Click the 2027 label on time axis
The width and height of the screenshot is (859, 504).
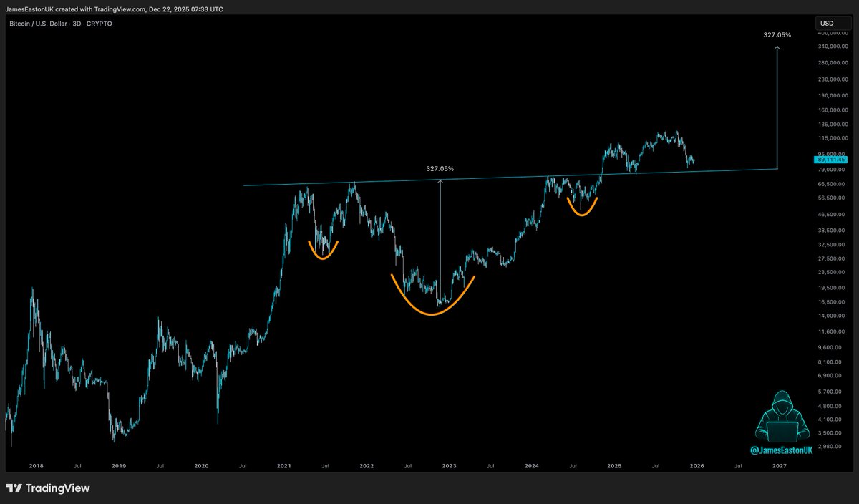coord(780,465)
